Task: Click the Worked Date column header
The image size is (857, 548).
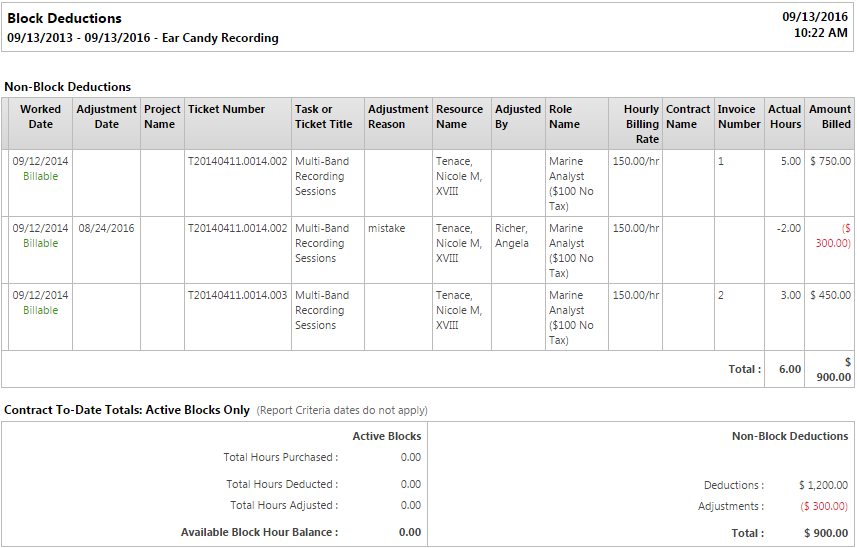Action: (x=40, y=116)
